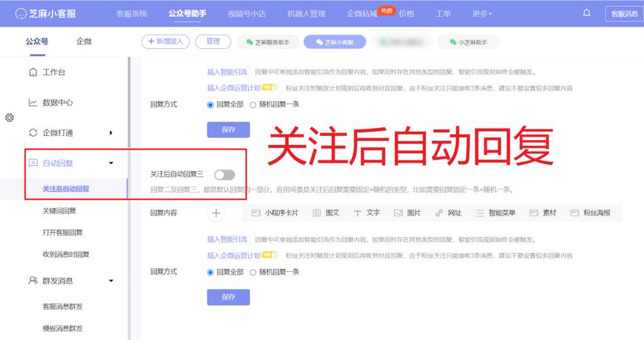Open the settings gear on left edge
Image resolution: width=644 pixels, height=340 pixels.
pyautogui.click(x=10, y=118)
